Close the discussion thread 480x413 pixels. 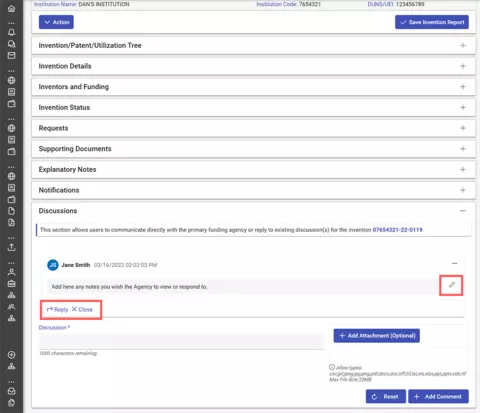coord(82,309)
